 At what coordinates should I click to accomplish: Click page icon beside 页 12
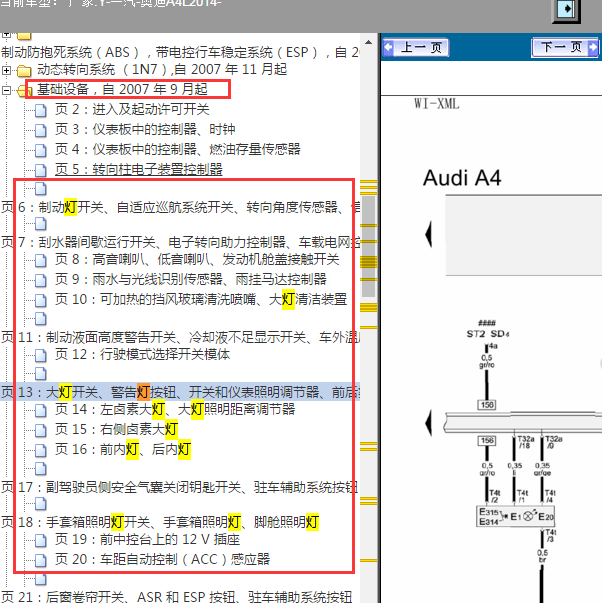tap(41, 355)
